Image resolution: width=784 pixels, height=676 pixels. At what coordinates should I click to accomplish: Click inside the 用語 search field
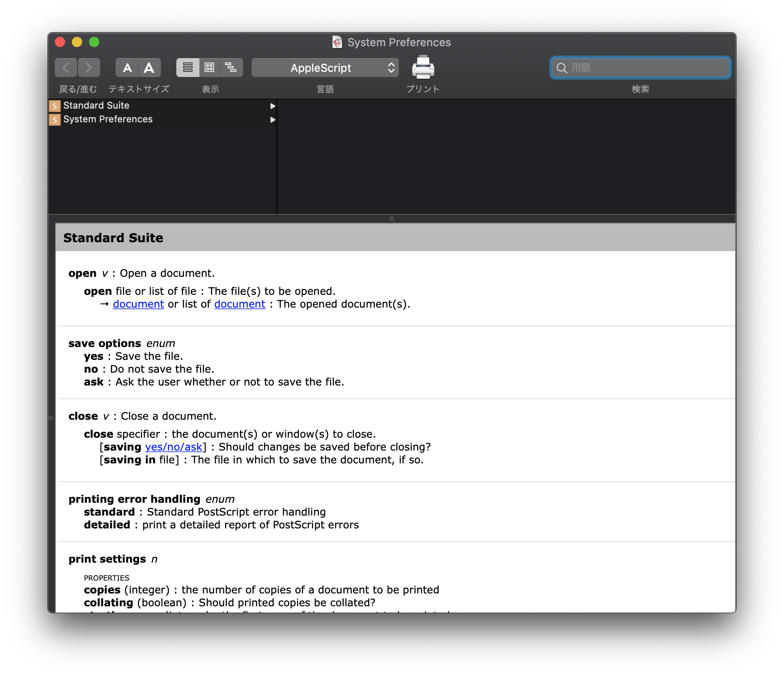point(639,67)
